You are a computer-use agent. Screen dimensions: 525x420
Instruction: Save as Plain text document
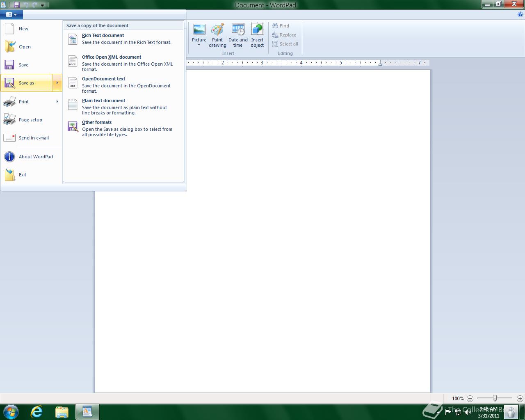click(x=123, y=107)
